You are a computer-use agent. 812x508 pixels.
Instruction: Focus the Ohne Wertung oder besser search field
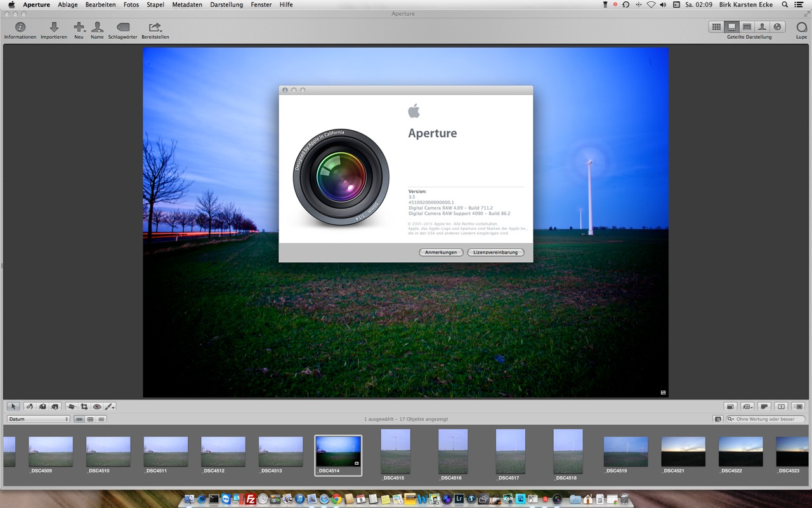click(x=766, y=419)
